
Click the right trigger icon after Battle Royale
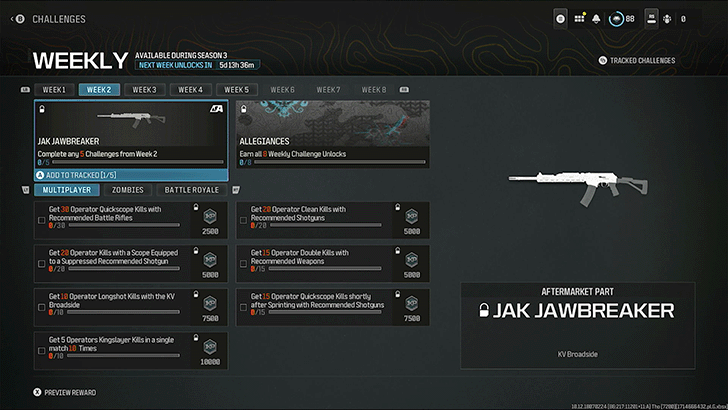(236, 189)
